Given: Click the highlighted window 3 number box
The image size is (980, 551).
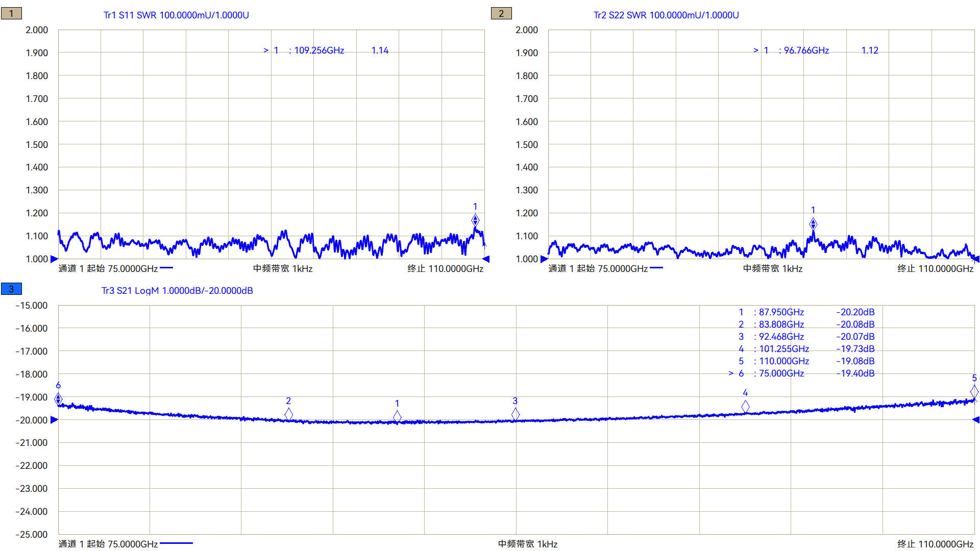Looking at the screenshot, I should click(x=11, y=289).
